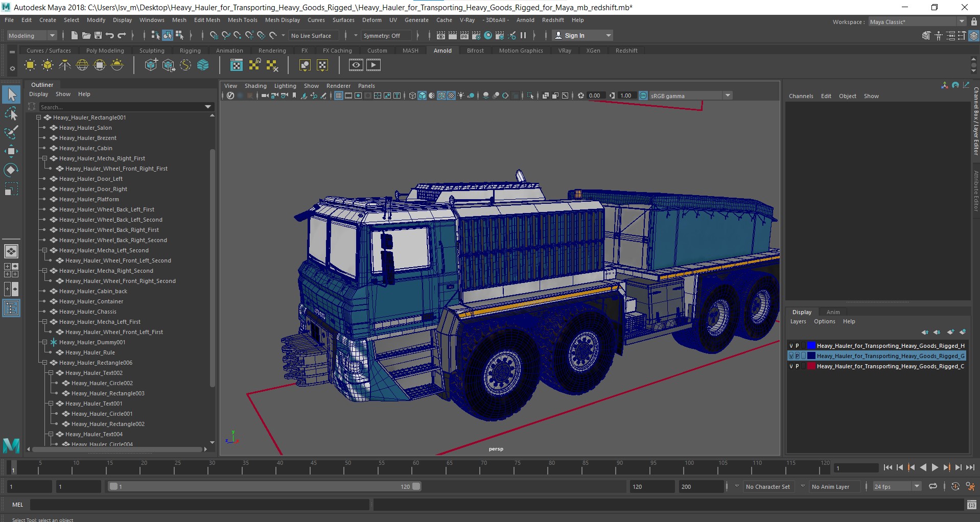The width and height of the screenshot is (980, 522).
Task: Toggle loop playback mode button
Action: (x=933, y=486)
